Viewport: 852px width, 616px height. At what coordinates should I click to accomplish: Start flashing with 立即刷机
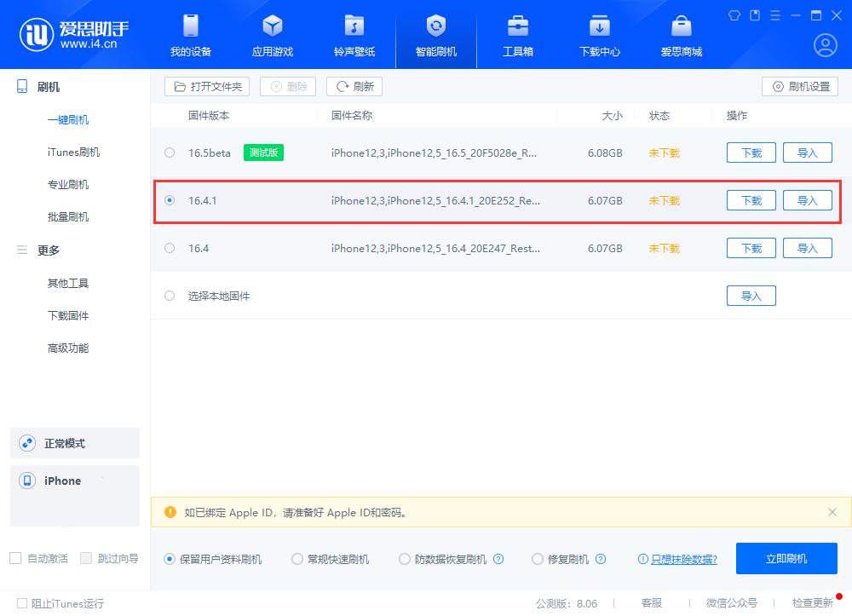(786, 559)
